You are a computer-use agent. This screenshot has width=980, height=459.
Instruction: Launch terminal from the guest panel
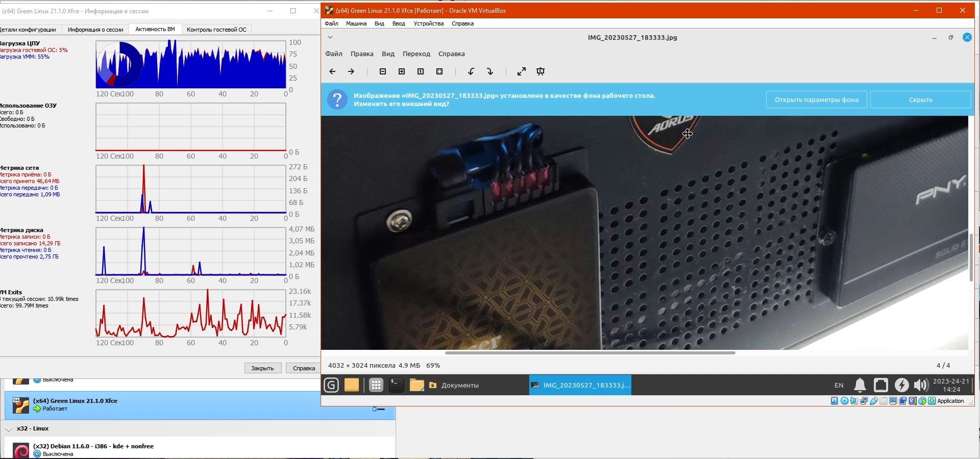click(x=397, y=385)
